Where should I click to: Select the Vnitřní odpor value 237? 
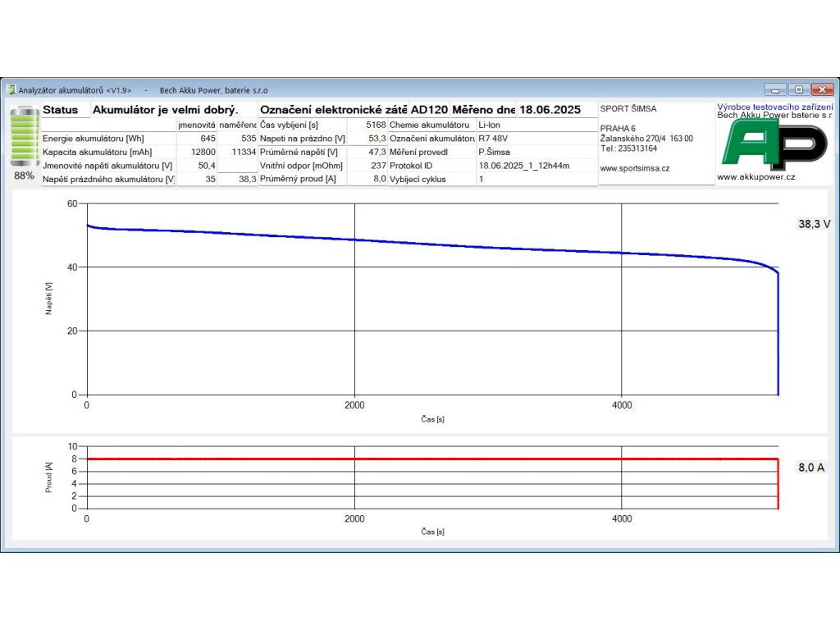click(367, 166)
